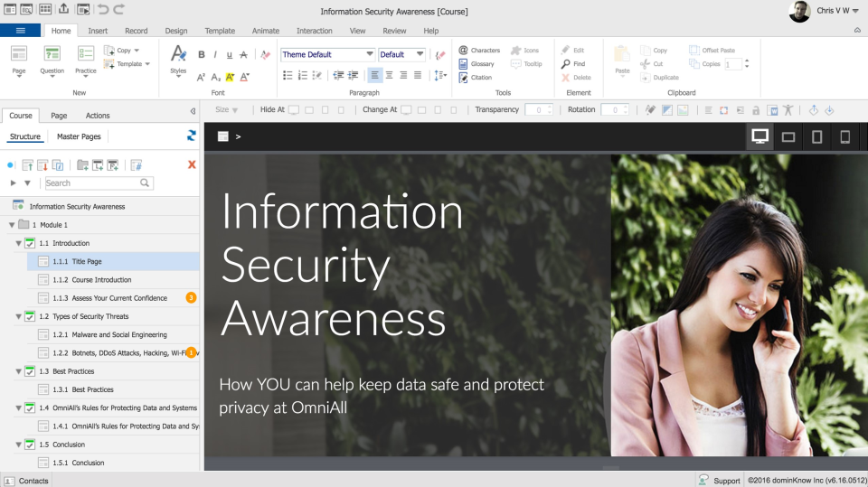Viewport: 868px width, 487px height.
Task: Toggle italic formatting
Action: pos(215,54)
